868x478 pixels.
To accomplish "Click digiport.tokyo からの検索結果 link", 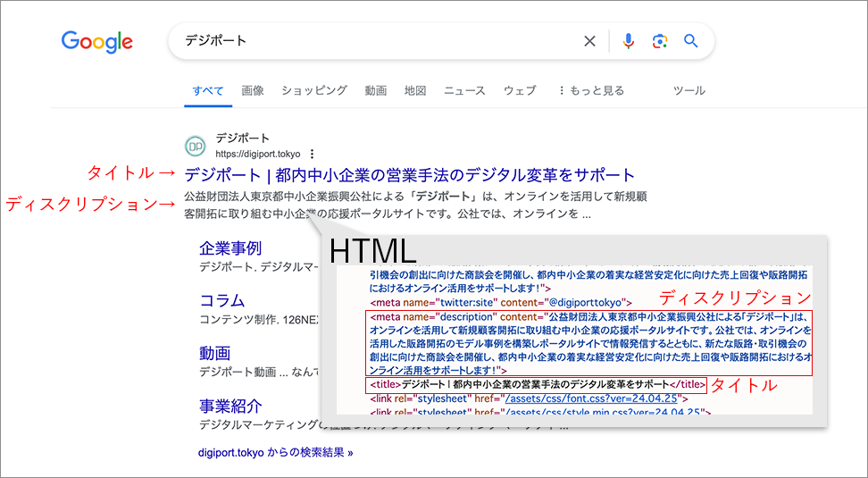I will [x=275, y=452].
